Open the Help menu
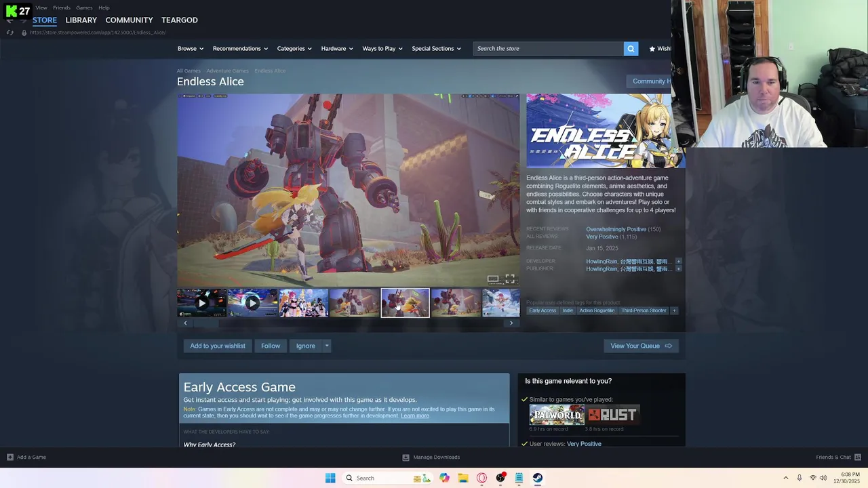 tap(104, 7)
